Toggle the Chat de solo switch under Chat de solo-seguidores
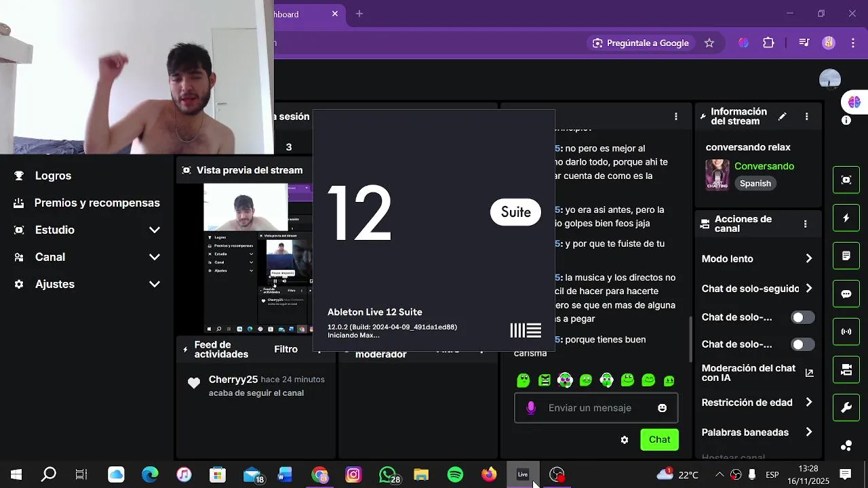Screen dimensions: 868x488 click(803, 317)
